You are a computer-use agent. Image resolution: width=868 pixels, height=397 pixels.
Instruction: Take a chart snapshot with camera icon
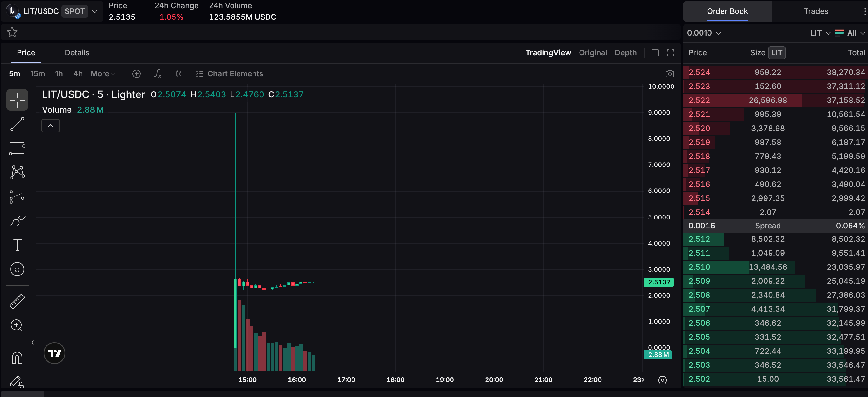click(670, 74)
